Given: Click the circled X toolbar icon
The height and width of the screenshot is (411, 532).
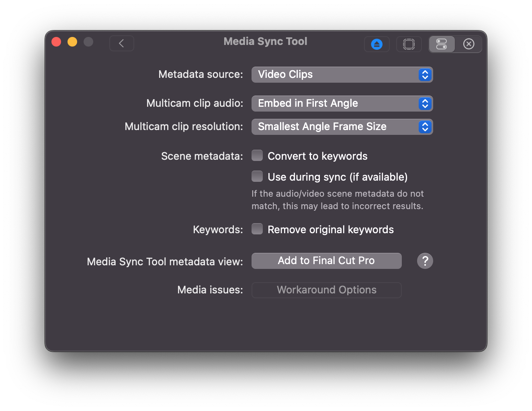Looking at the screenshot, I should pyautogui.click(x=469, y=44).
